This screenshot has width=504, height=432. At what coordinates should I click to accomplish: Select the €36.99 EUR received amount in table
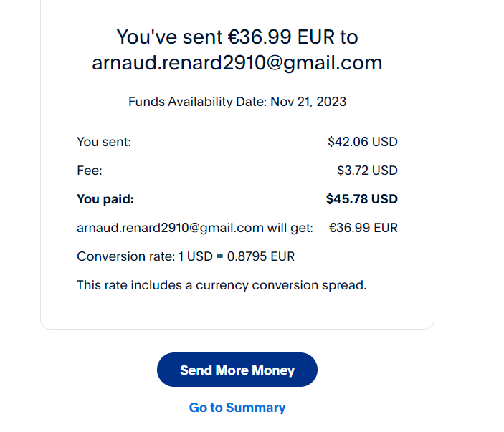[x=363, y=229]
